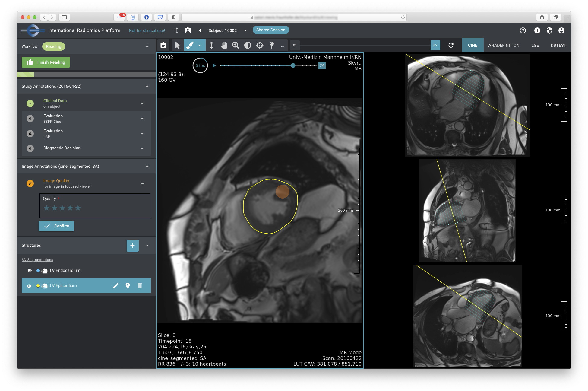Click the Reading workflow chip
The image size is (588, 391).
coord(54,46)
